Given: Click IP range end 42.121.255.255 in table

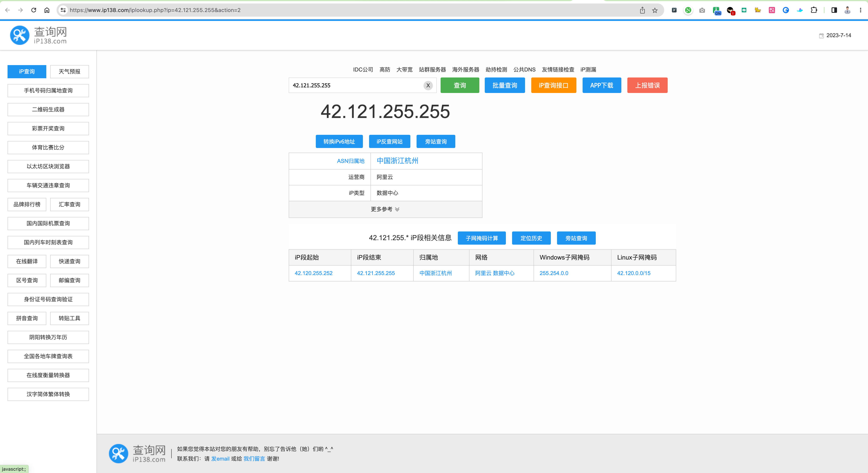Looking at the screenshot, I should point(376,273).
